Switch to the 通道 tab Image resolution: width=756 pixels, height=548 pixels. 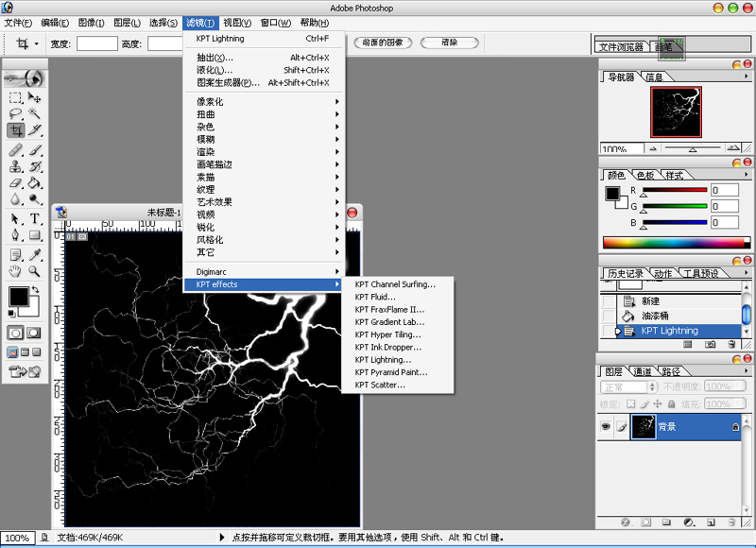pos(643,371)
